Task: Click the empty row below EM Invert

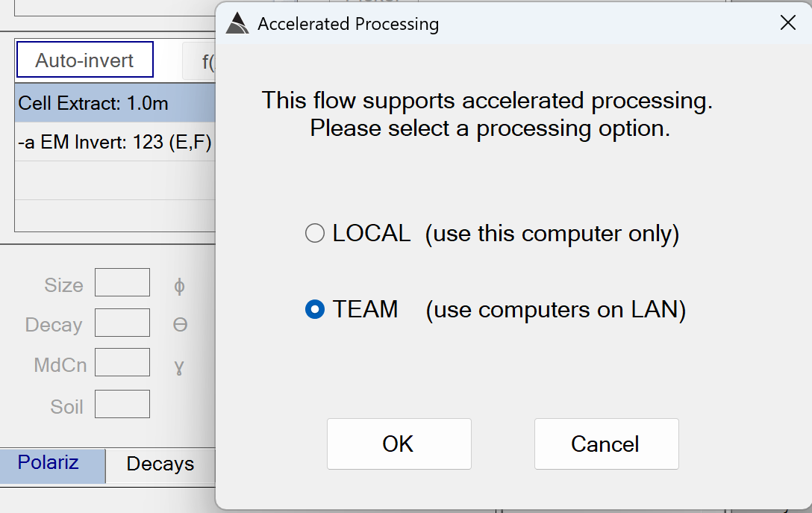Action: [x=112, y=181]
